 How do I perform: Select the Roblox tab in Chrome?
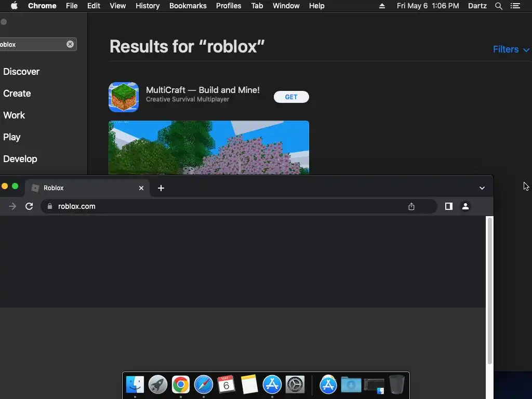87,188
